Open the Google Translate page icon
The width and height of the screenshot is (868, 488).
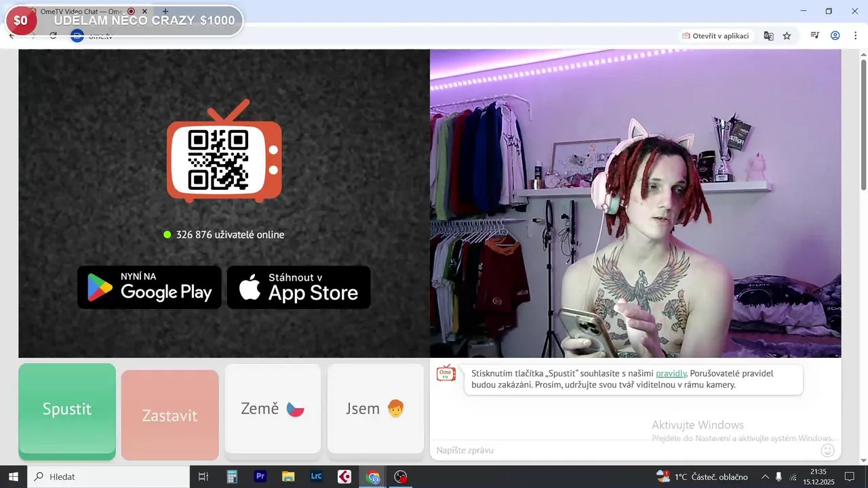click(x=768, y=36)
